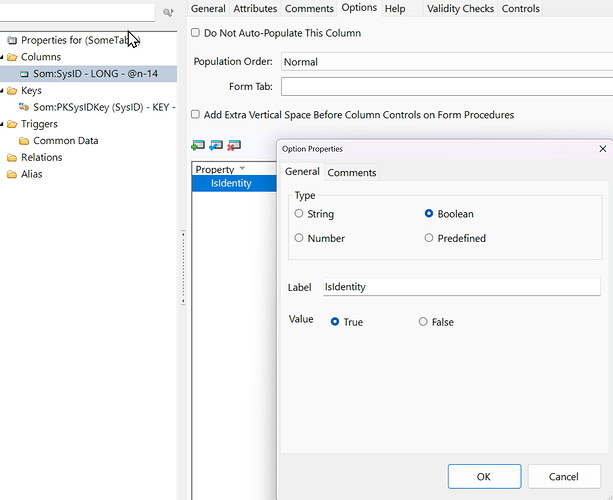Collapse the Triggers tree node

click(3, 124)
